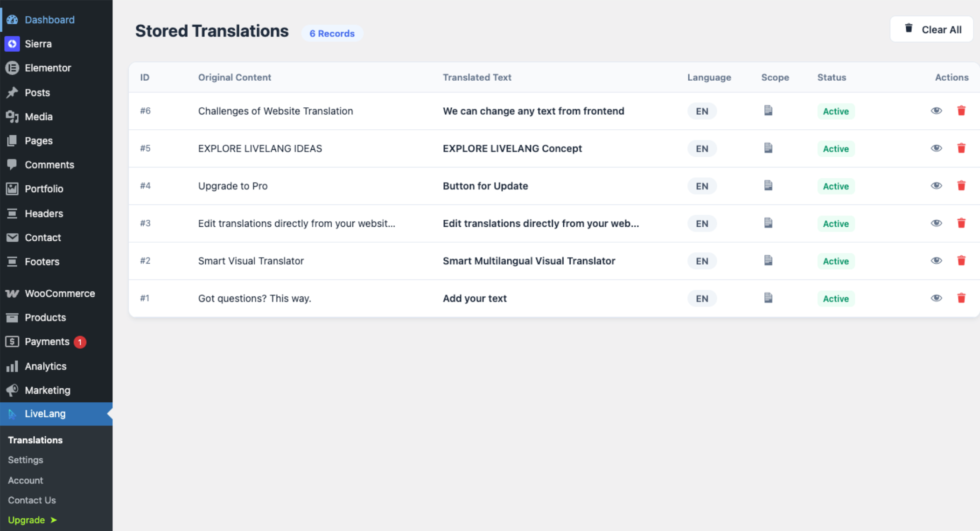Click the EN language badge in row #1
The height and width of the screenshot is (531, 980).
pos(702,298)
